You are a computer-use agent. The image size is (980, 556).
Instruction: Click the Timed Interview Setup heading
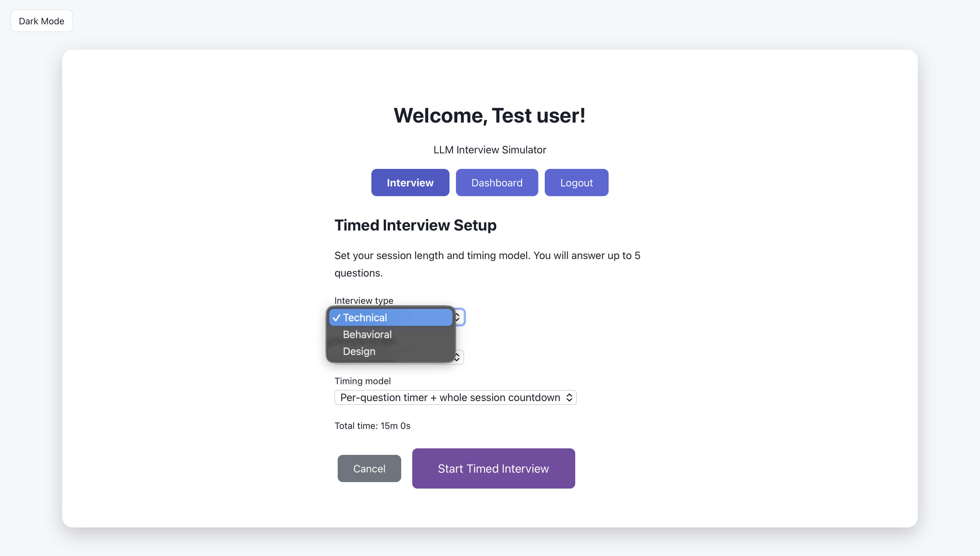pos(415,225)
